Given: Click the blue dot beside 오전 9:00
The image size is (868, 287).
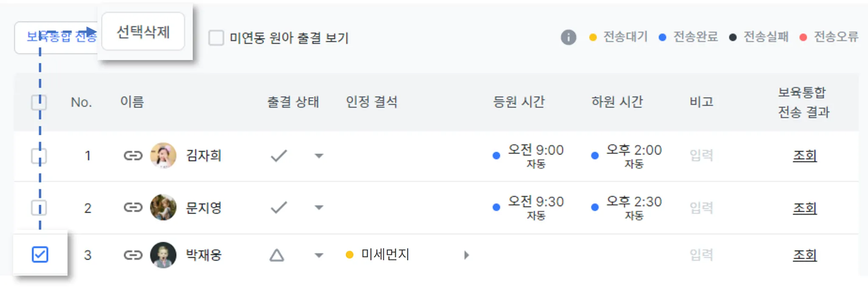Looking at the screenshot, I should (496, 156).
